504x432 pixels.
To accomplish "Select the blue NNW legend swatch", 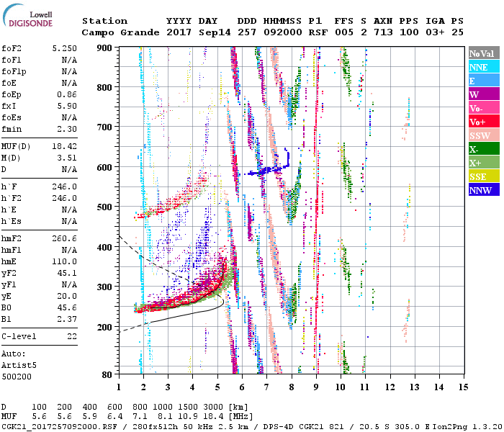I will [x=483, y=190].
